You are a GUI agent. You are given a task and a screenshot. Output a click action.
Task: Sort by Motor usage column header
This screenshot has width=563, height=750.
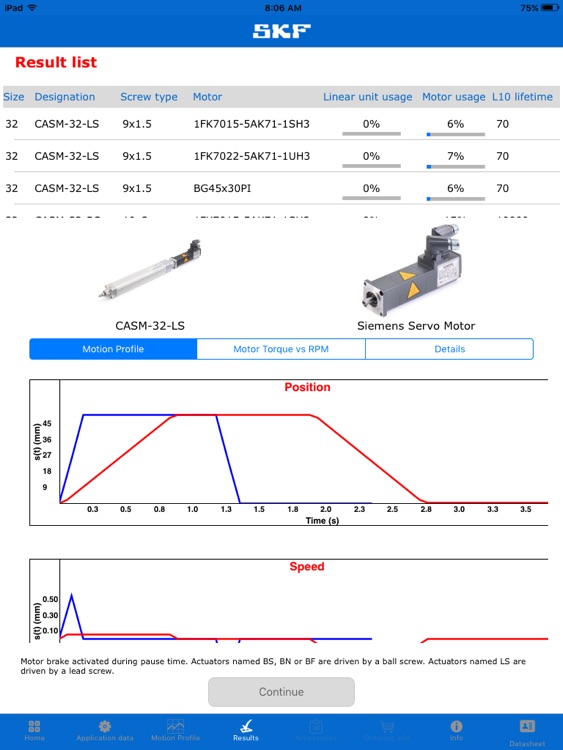(x=453, y=97)
